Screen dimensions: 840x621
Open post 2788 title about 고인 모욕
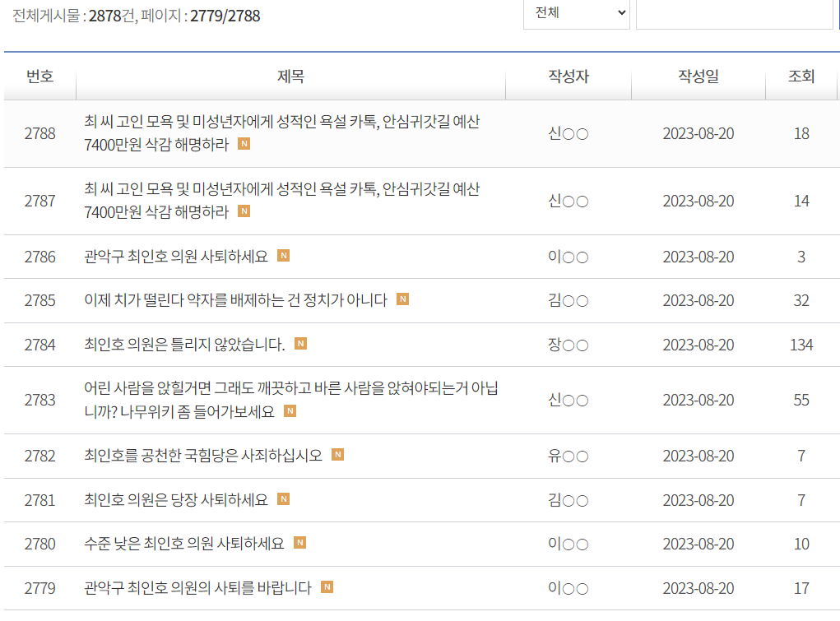[282, 133]
